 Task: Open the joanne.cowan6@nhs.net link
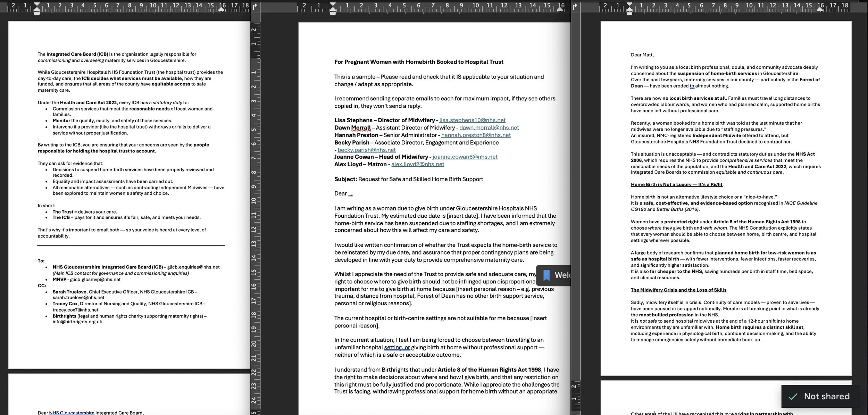pyautogui.click(x=465, y=157)
